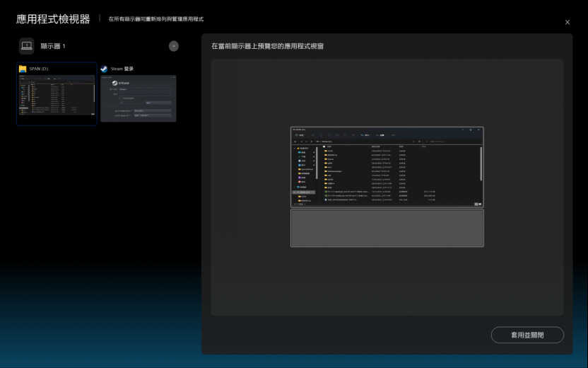This screenshot has width=588, height=368.
Task: Click the 在當前顯示器上預覽您的應用程式視窗 heading
Action: point(268,46)
